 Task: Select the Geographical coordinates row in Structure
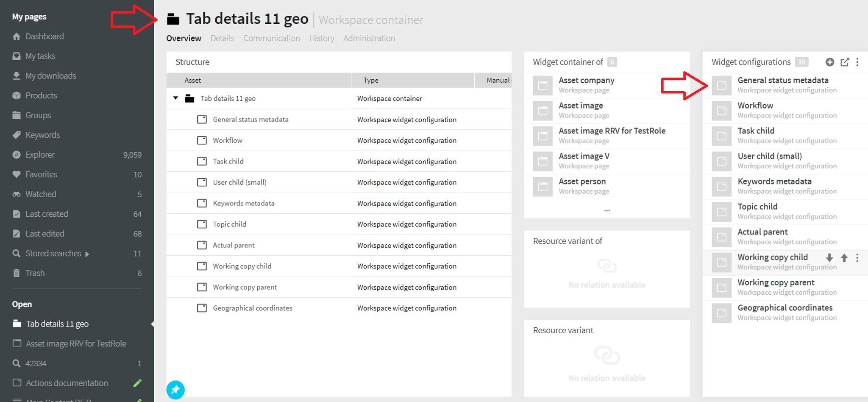tap(252, 308)
